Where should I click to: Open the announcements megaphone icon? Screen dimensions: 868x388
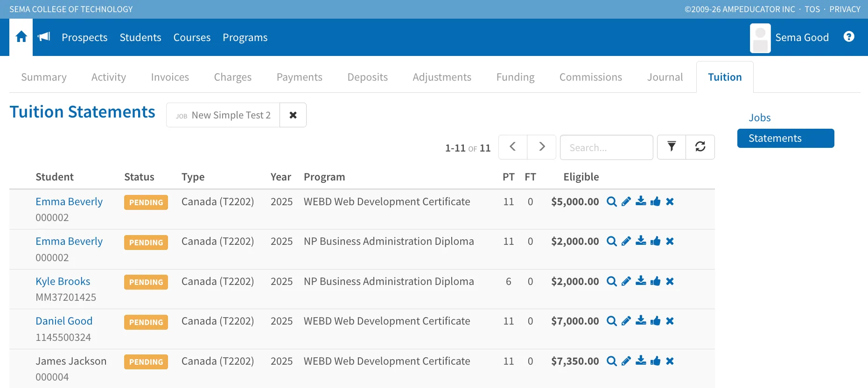tap(44, 37)
